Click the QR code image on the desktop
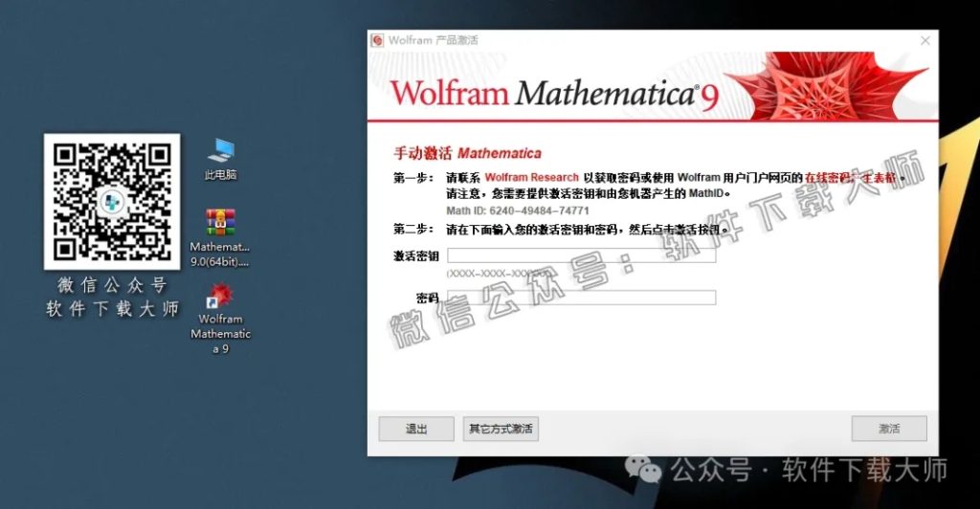The image size is (980, 509). point(112,201)
